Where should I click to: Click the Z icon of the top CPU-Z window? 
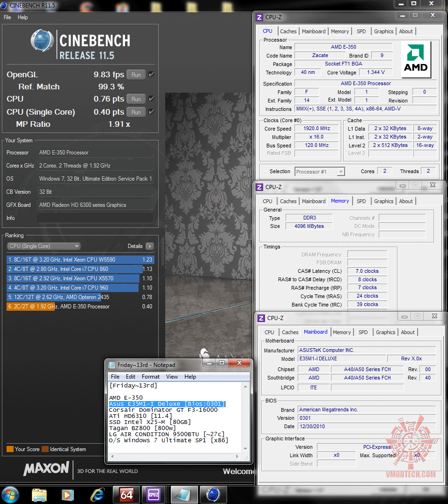click(259, 17)
